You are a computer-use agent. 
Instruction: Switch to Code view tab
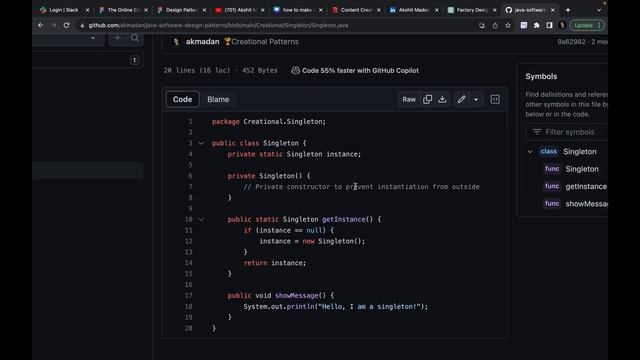coord(182,99)
